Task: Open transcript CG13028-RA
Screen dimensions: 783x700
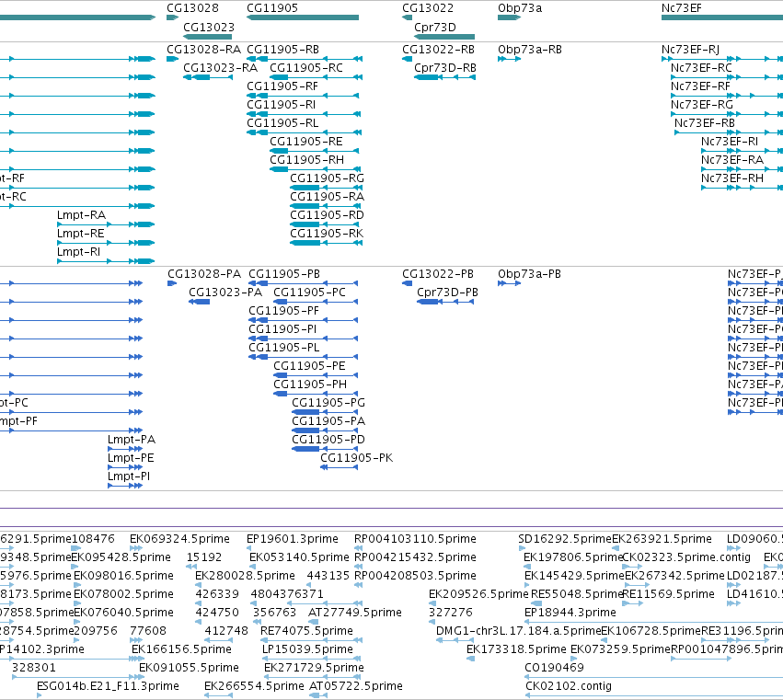Action: (x=203, y=50)
